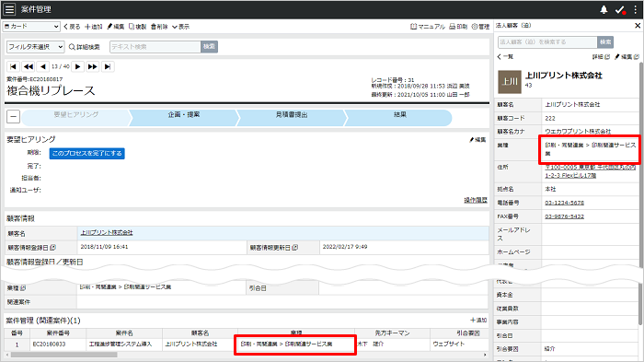Edit the 要望ヒアリング process section
The width and height of the screenshot is (644, 362).
[x=477, y=140]
